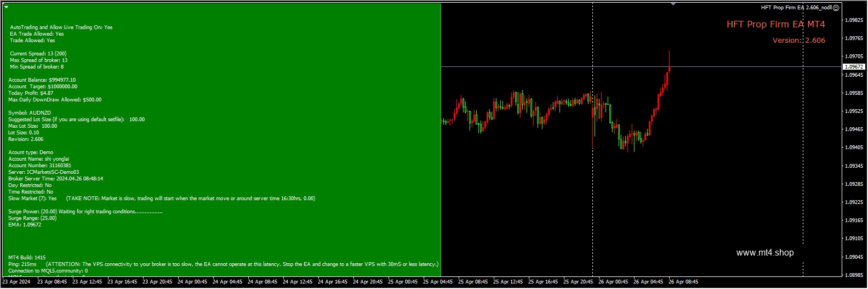Click the 1.09825 price scale label

click(x=854, y=20)
